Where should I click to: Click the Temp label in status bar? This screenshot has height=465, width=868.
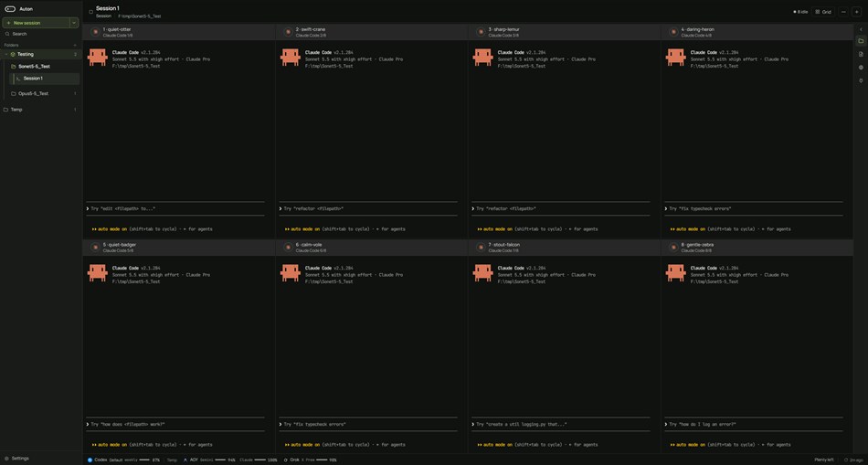pyautogui.click(x=172, y=460)
